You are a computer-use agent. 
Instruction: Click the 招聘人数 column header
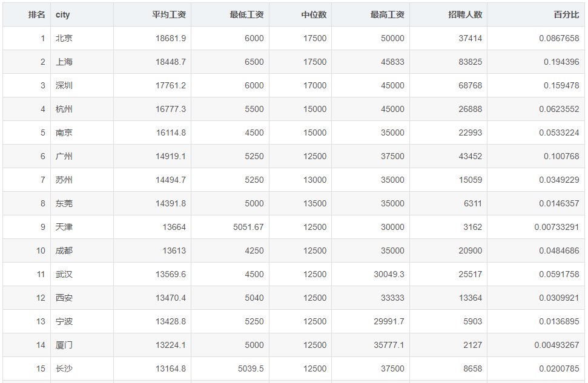(449, 15)
